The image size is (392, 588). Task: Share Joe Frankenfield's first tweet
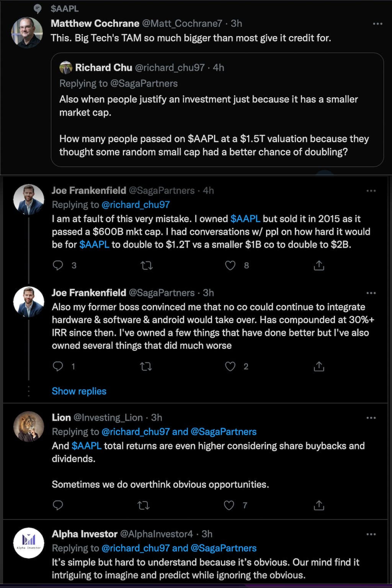pos(319,265)
